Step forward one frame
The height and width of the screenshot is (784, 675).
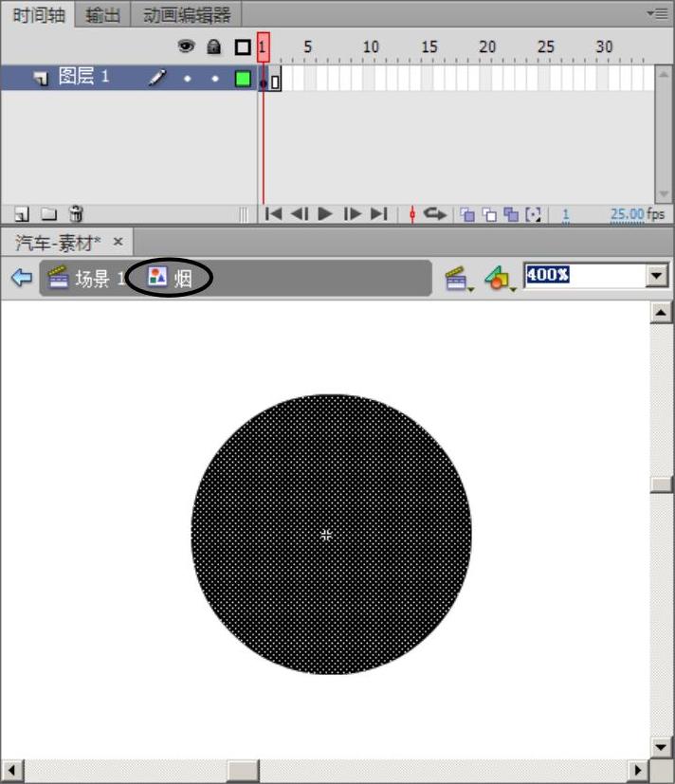click(x=353, y=214)
